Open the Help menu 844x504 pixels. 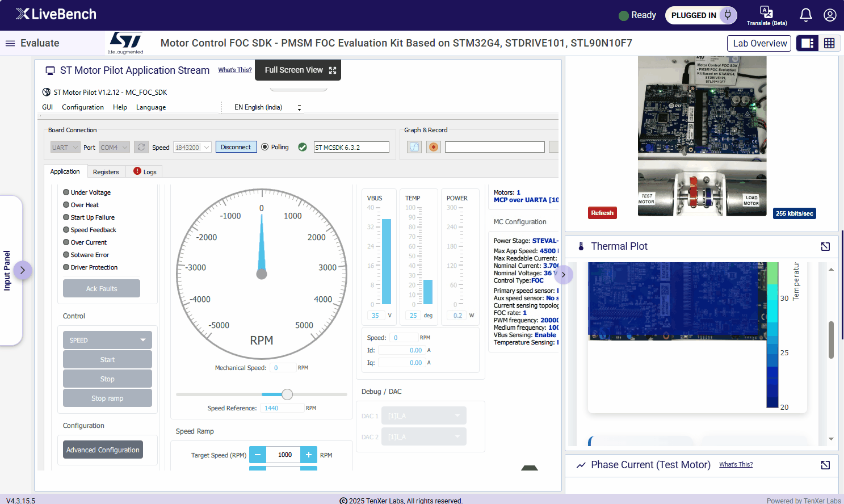click(120, 107)
